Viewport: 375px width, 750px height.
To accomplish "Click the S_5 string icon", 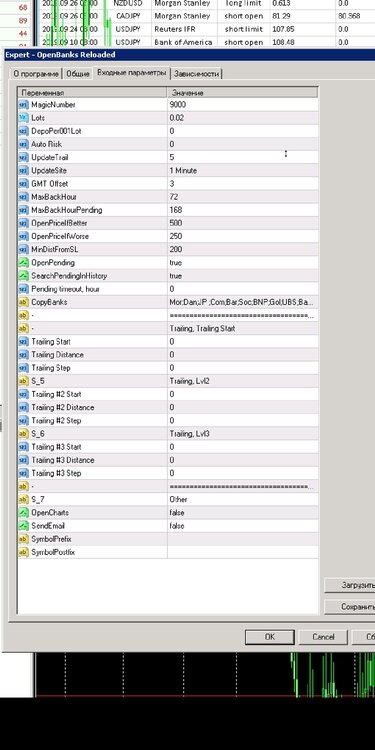I will (x=23, y=381).
